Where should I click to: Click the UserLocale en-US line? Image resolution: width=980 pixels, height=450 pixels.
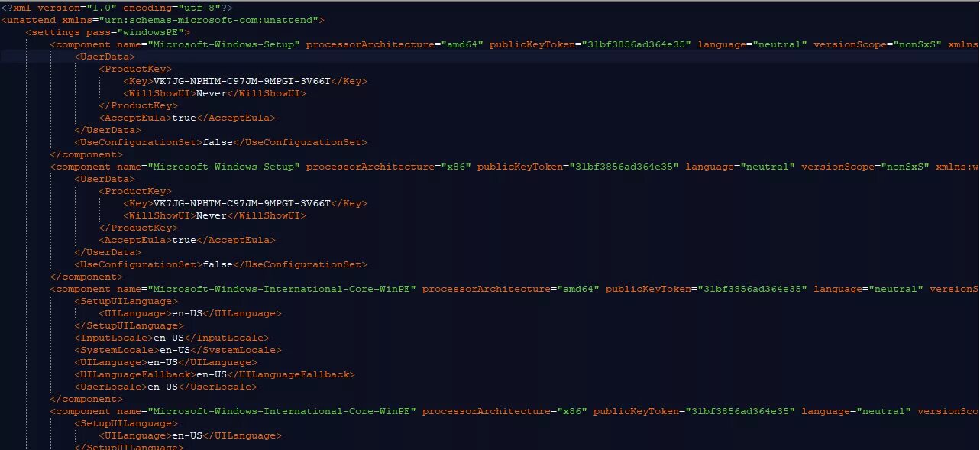pos(166,387)
